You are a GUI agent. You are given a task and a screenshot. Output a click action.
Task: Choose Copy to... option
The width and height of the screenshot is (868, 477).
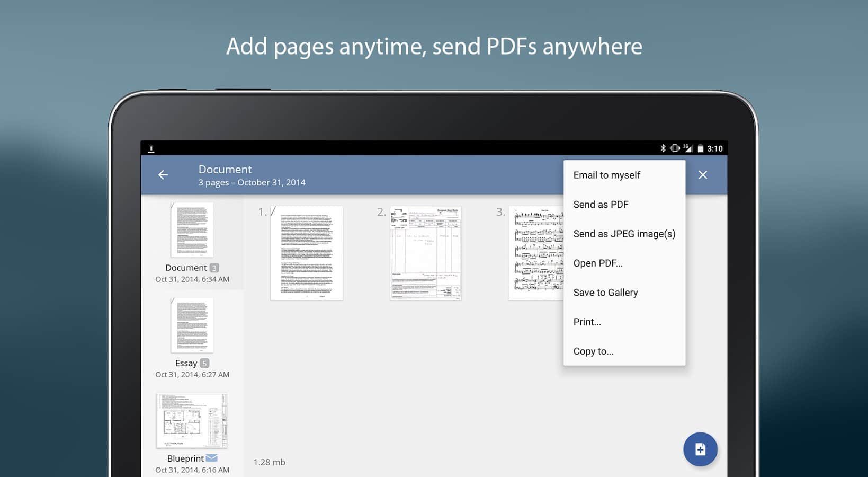pos(593,351)
